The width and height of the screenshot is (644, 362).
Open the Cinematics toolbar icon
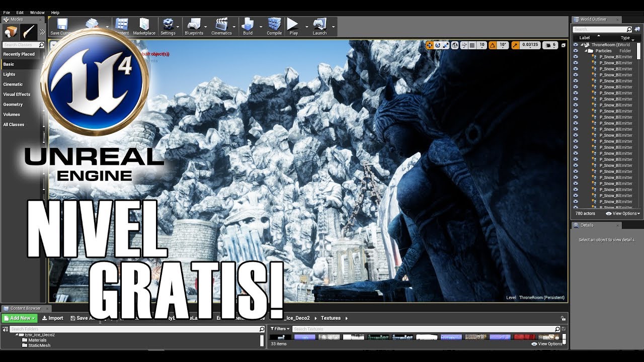tap(221, 27)
